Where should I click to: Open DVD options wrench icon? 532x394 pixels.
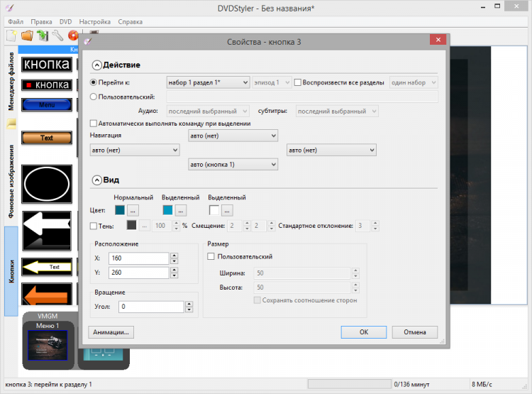pyautogui.click(x=57, y=35)
